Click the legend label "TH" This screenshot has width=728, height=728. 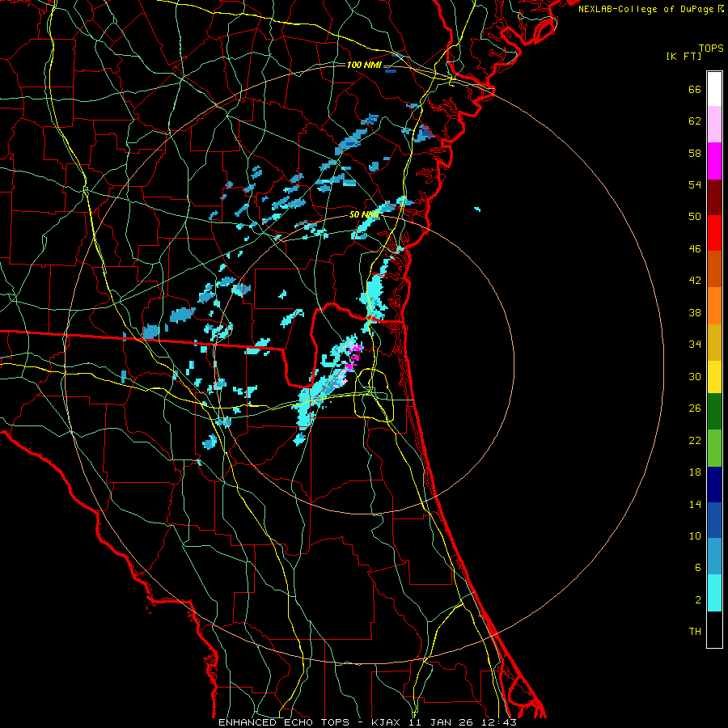click(x=695, y=632)
